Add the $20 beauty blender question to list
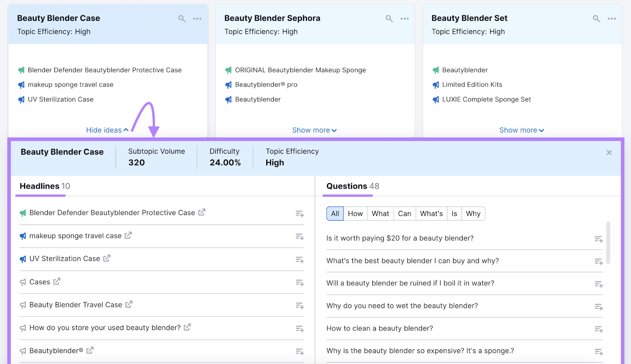 tap(599, 238)
